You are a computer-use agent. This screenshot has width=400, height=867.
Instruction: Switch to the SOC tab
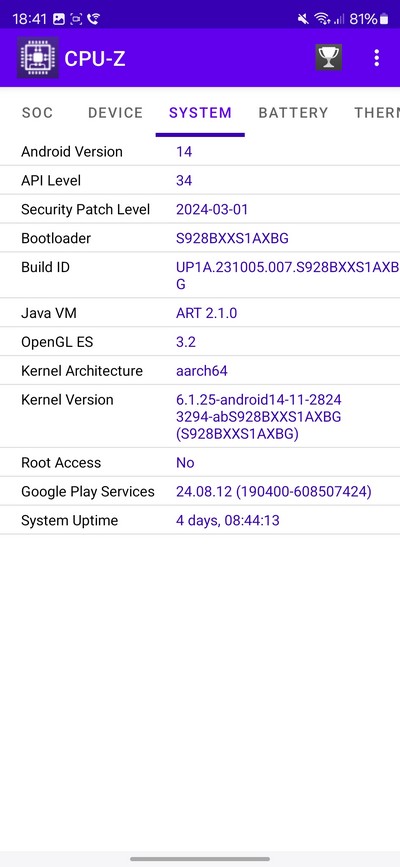38,113
